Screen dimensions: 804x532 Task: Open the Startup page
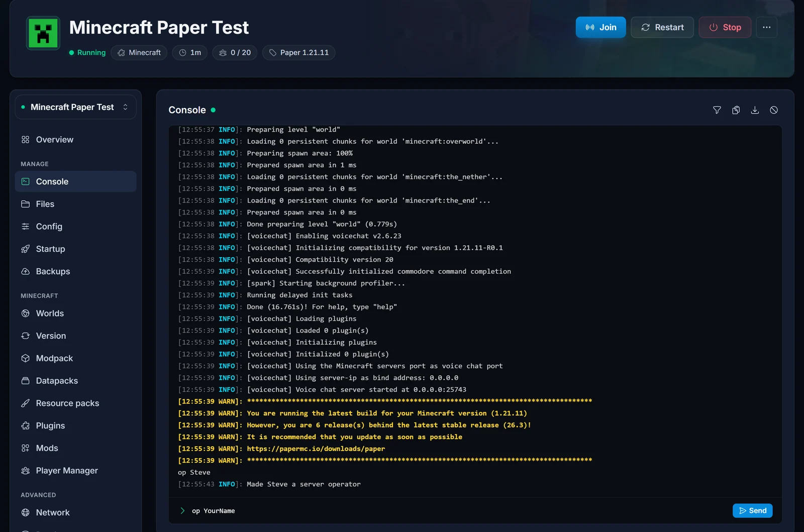click(x=75, y=249)
